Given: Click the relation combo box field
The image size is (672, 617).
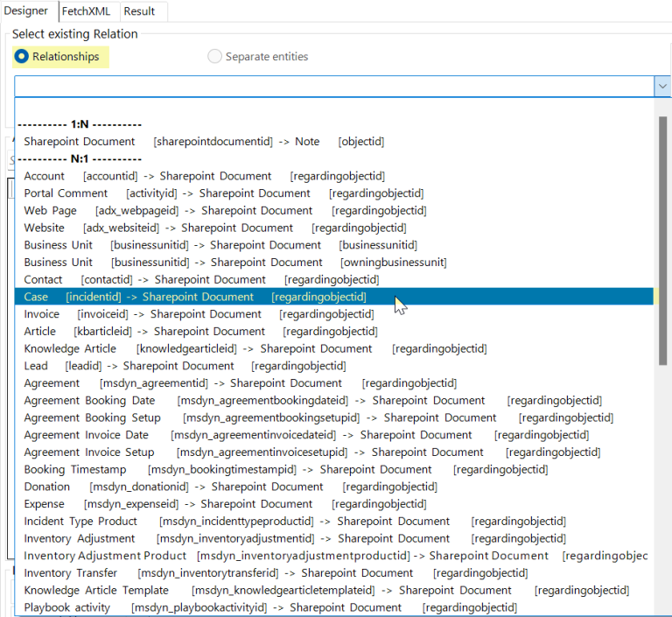Looking at the screenshot, I should pos(334,86).
